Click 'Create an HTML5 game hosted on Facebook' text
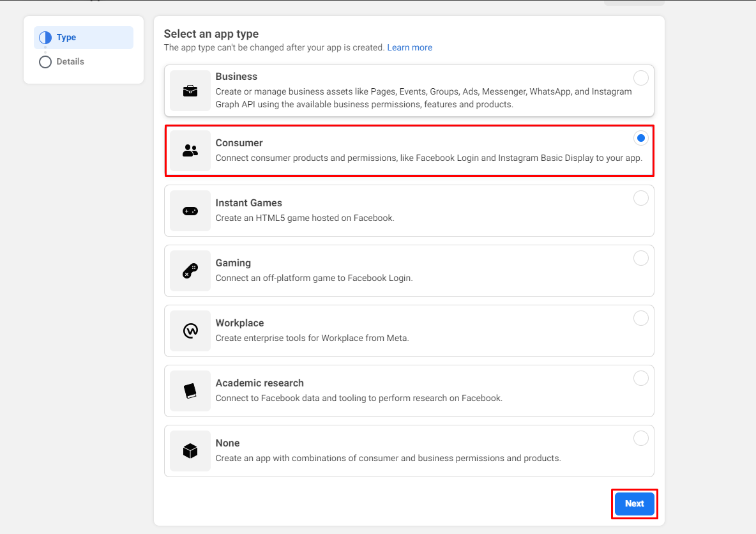 pos(305,218)
